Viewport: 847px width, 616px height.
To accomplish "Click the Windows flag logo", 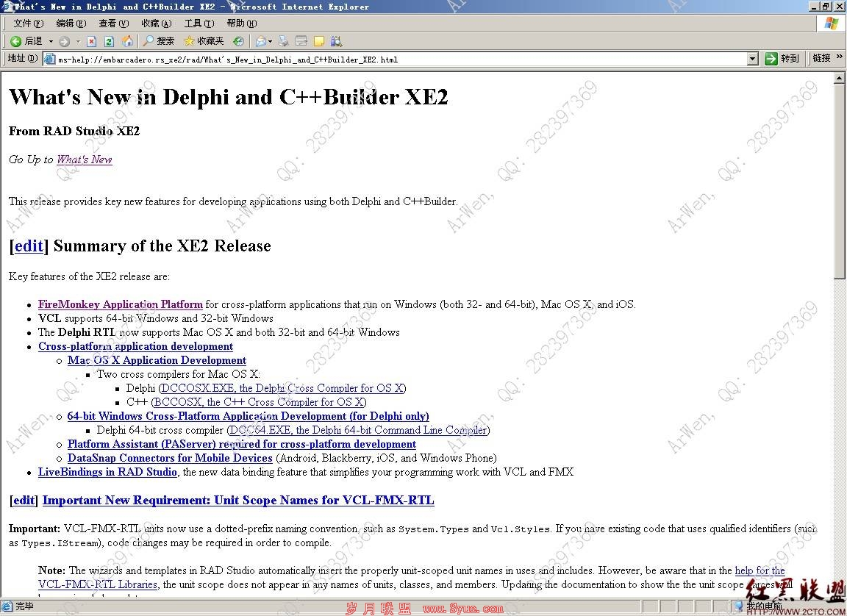I will point(832,24).
